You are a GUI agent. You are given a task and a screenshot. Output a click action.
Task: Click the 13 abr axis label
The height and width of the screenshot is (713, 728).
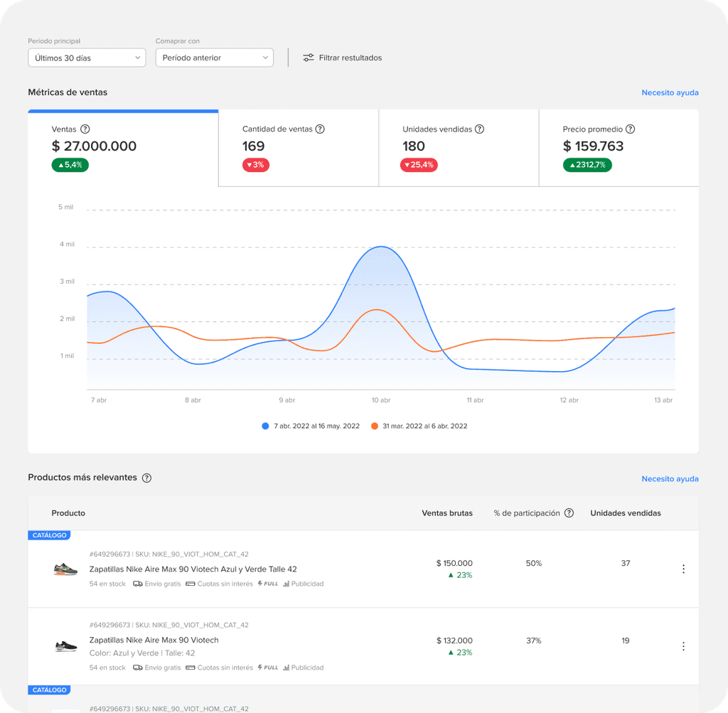(x=663, y=400)
